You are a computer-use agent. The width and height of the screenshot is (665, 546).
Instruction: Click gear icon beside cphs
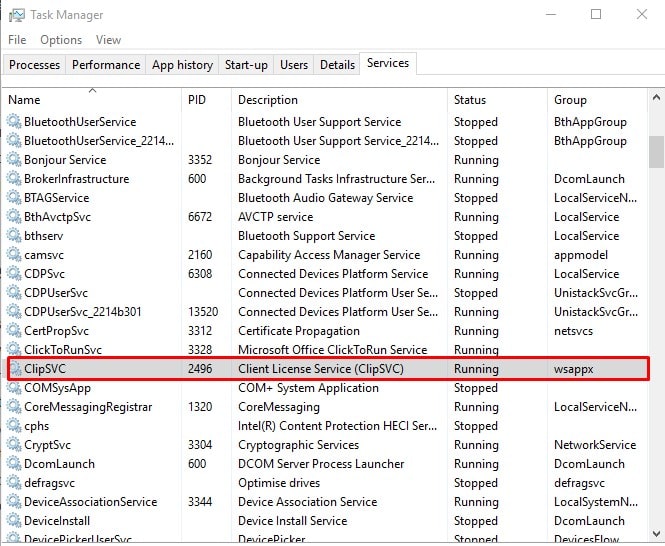(x=14, y=426)
